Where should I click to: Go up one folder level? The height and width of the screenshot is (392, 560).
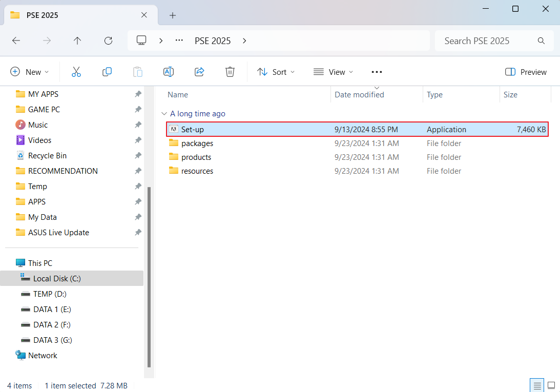77,40
